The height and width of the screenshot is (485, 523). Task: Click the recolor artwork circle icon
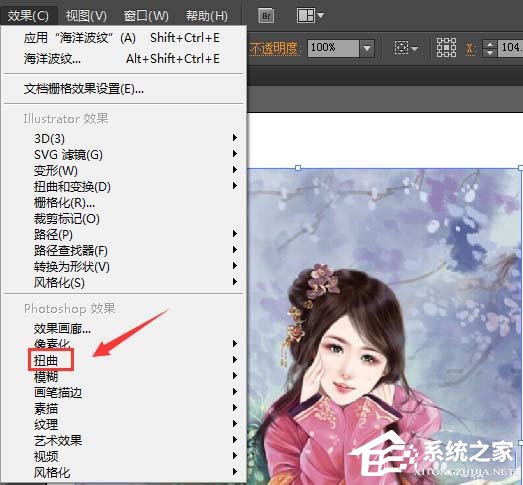point(401,48)
